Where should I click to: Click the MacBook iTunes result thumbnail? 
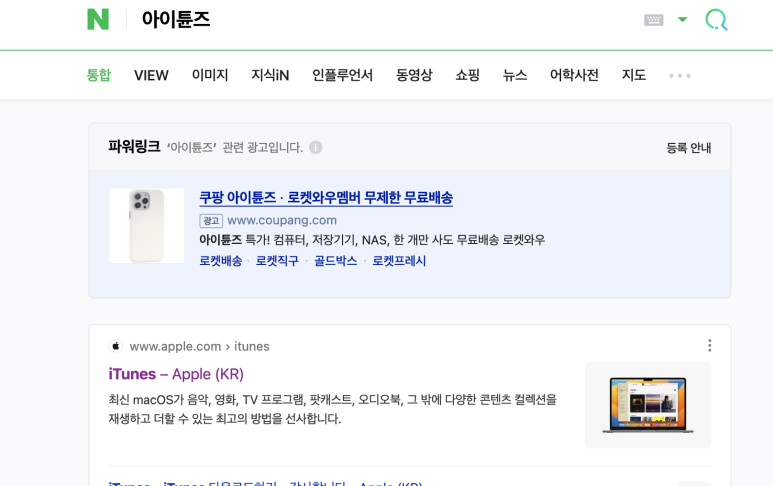(x=648, y=405)
